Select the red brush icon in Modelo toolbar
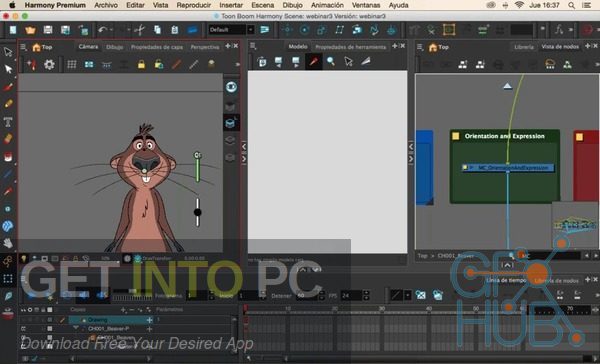600x364 pixels. pos(314,61)
